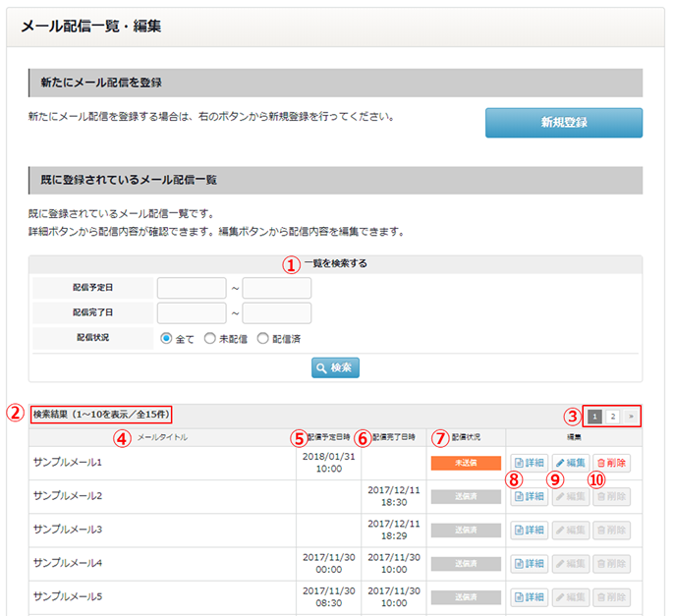Click the 配信状況 column header
Screen dimensions: 674x616
tap(466, 437)
